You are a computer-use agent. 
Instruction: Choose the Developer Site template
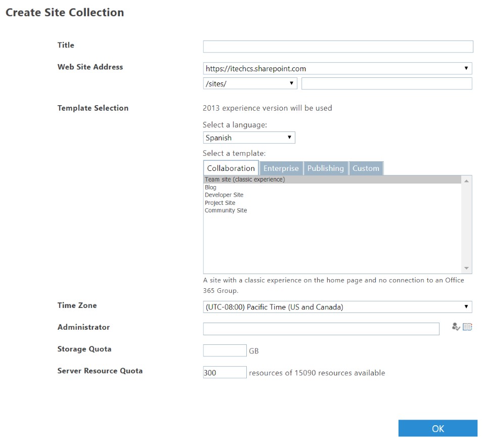224,195
